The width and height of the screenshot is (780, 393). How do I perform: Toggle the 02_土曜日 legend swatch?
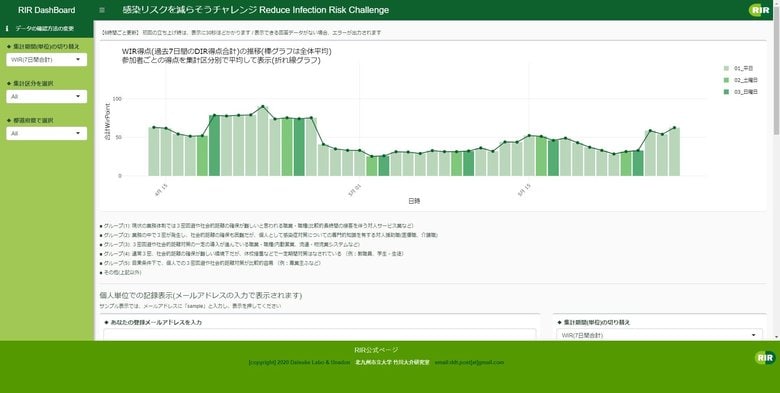[726, 80]
